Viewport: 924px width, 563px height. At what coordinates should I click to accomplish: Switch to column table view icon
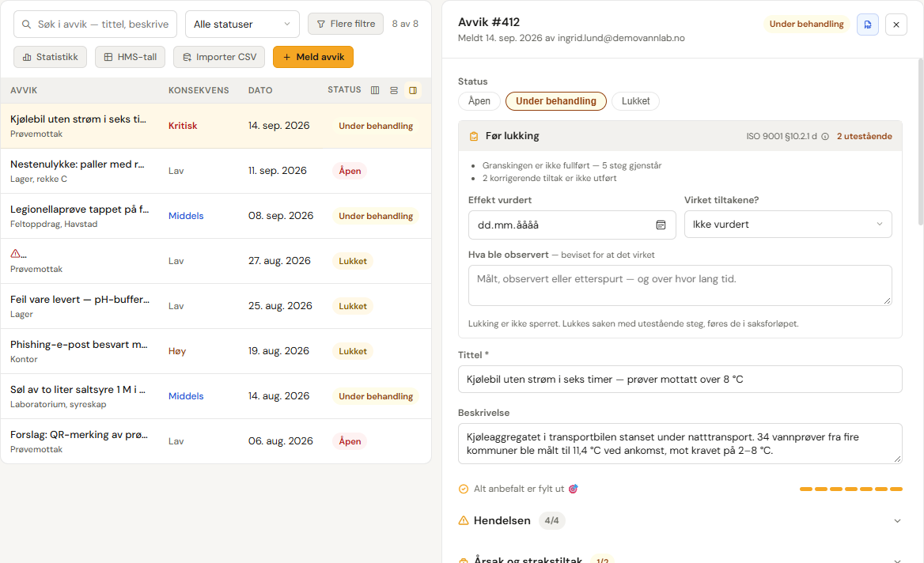(375, 90)
